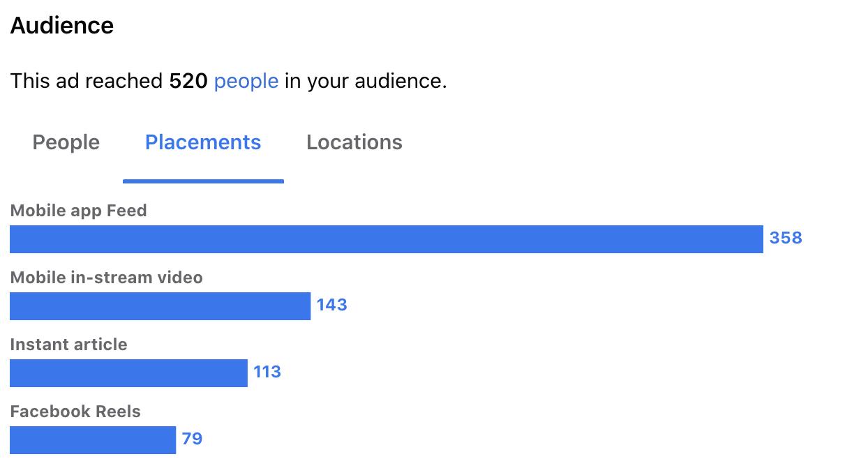Screen dimensions: 868x459
Task: Click the Audience heading
Action: [x=62, y=26]
